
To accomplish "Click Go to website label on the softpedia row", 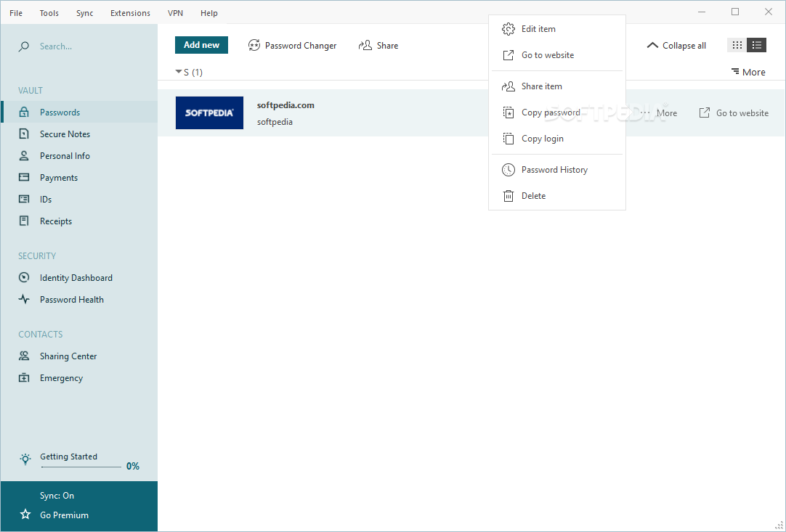I will point(742,113).
